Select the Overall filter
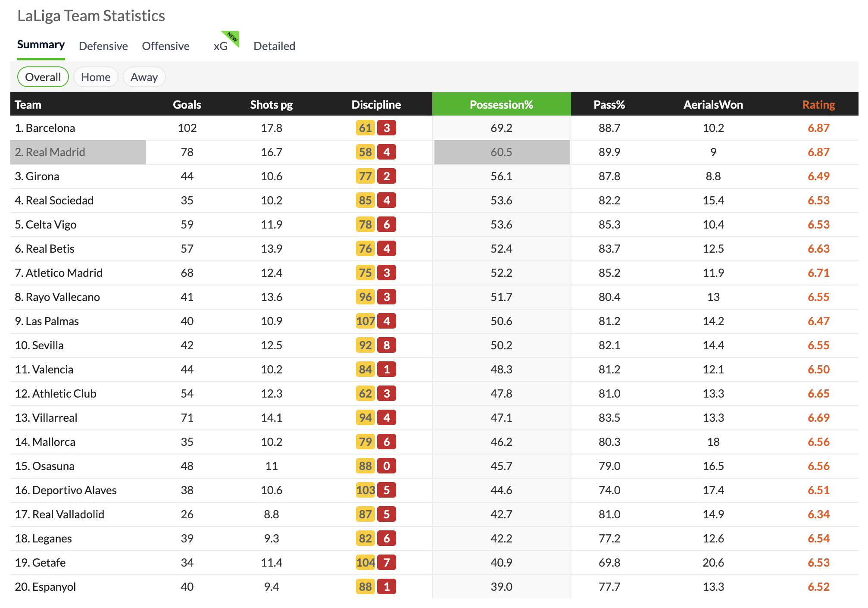 [43, 77]
